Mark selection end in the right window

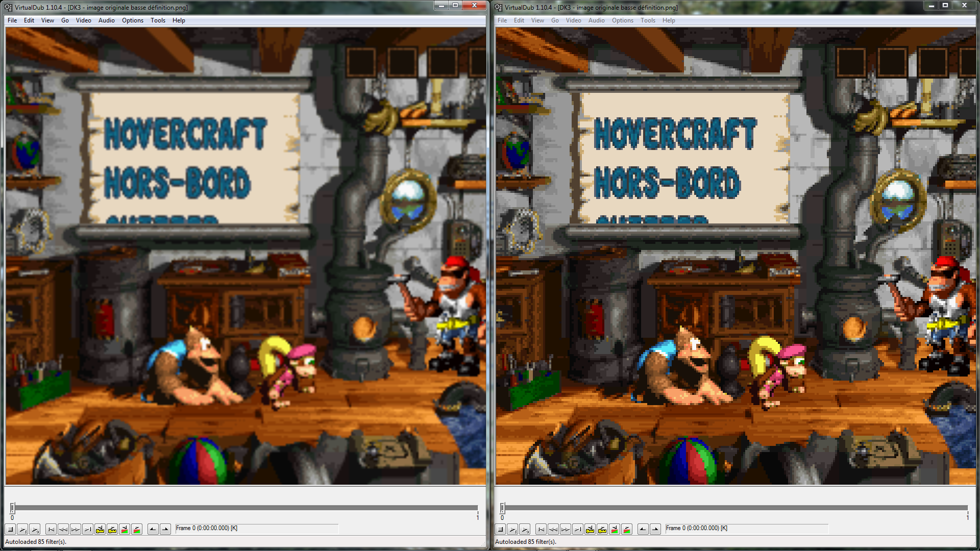click(x=655, y=529)
